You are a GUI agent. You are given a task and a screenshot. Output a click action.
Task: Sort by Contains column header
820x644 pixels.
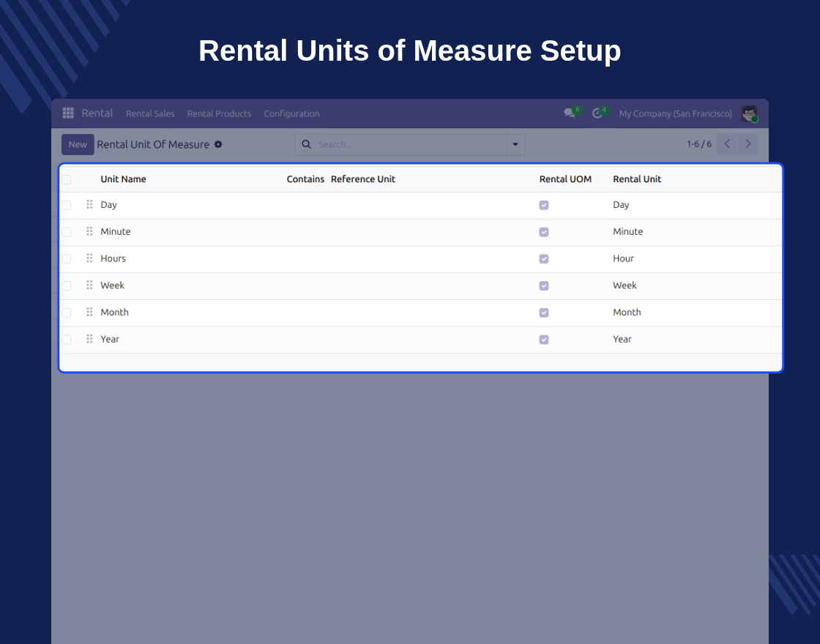(x=305, y=179)
